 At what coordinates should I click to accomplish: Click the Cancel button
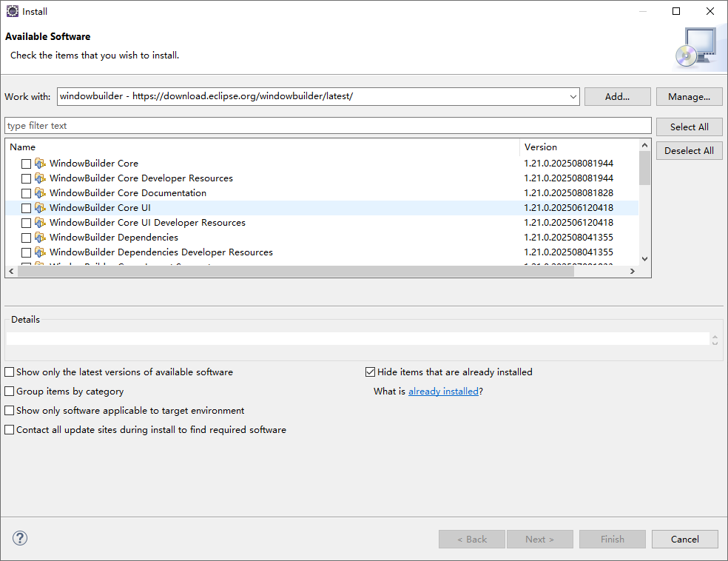pyautogui.click(x=685, y=540)
